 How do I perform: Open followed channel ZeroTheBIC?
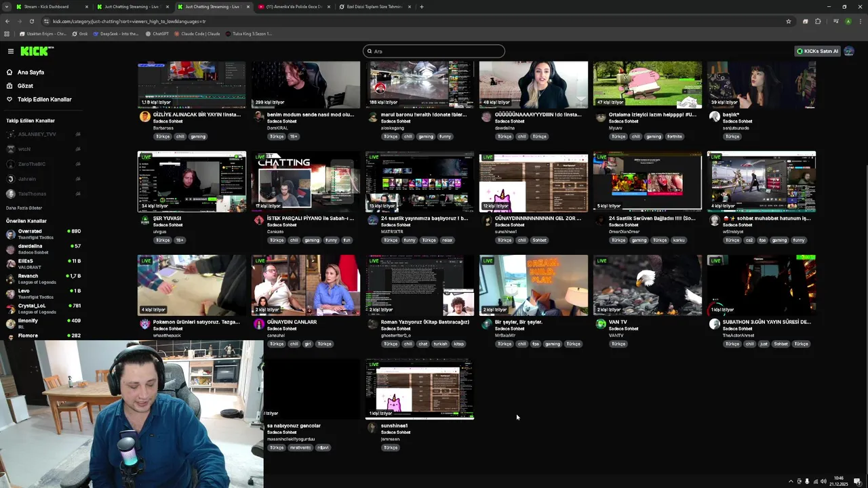point(32,164)
